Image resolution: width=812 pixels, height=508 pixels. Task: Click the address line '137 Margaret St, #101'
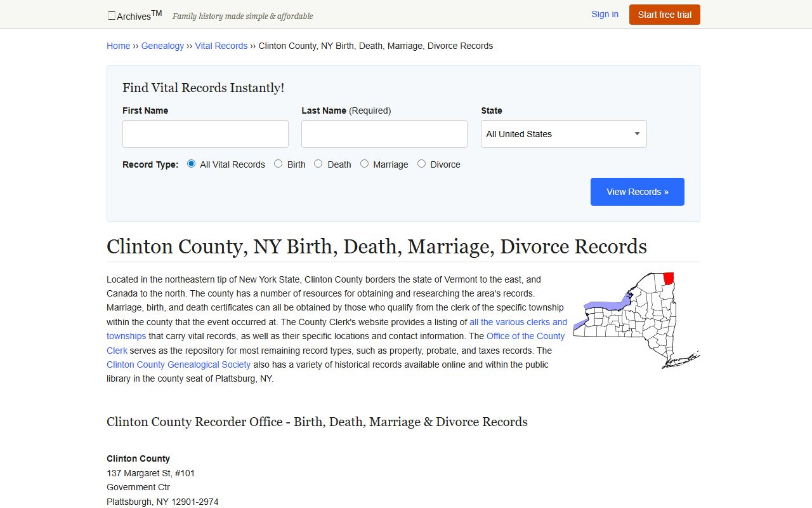click(x=151, y=473)
